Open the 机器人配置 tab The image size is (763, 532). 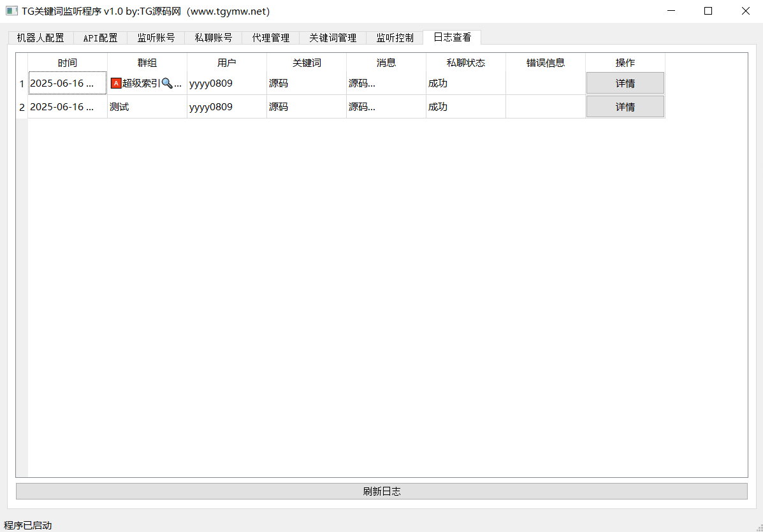(x=41, y=38)
